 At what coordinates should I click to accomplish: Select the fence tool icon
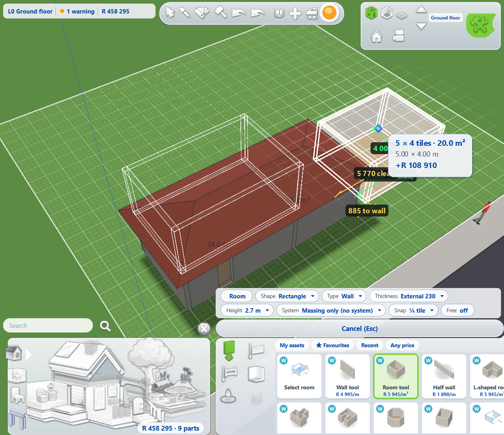click(x=229, y=373)
